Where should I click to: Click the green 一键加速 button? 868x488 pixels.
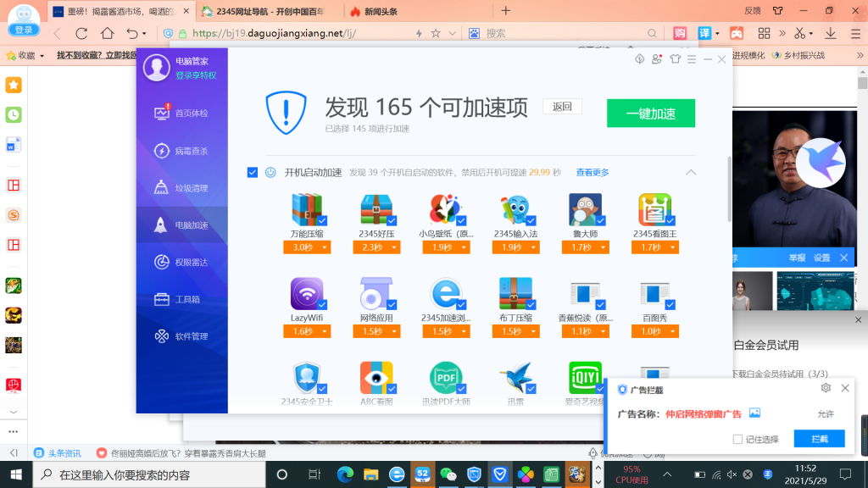click(650, 114)
